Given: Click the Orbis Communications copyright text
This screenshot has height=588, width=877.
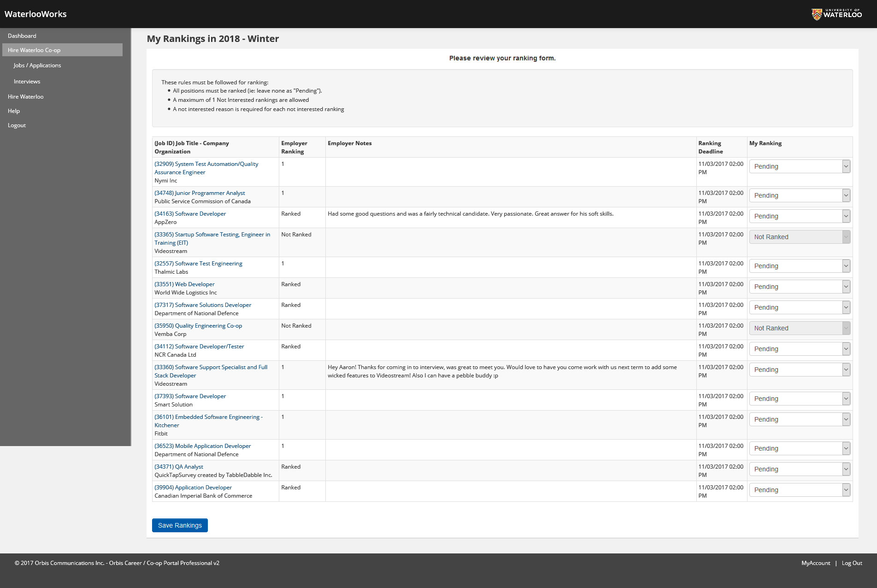Looking at the screenshot, I should point(117,563).
